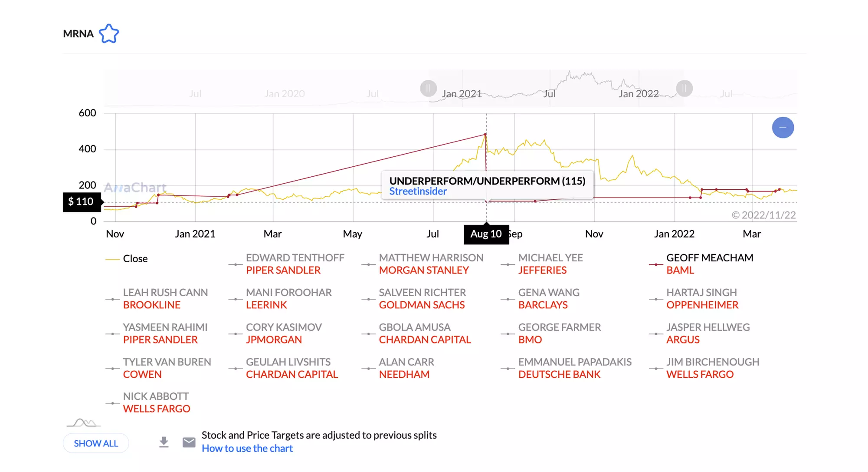This screenshot has height=472, width=868.
Task: Click the Aug 10 date marker label
Action: coord(486,234)
